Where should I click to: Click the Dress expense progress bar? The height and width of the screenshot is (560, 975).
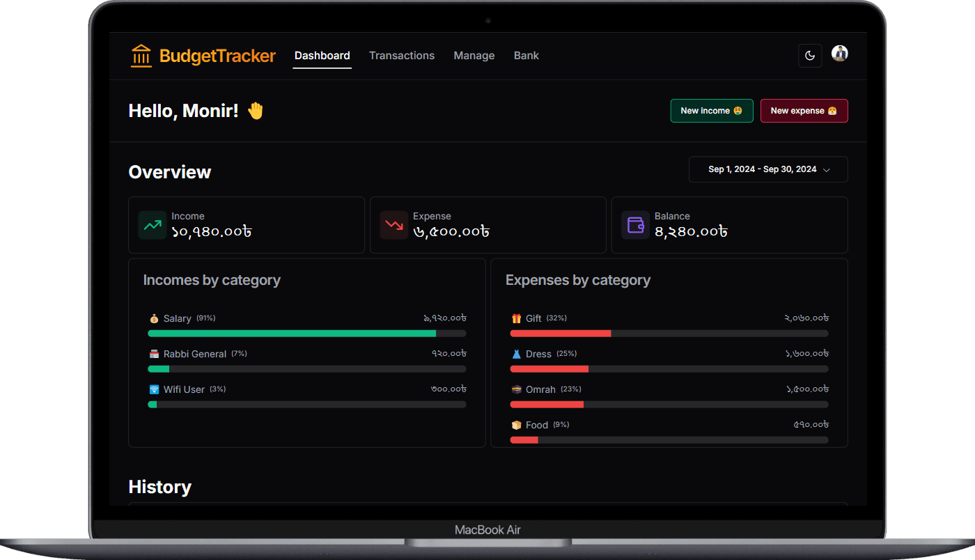tap(669, 369)
